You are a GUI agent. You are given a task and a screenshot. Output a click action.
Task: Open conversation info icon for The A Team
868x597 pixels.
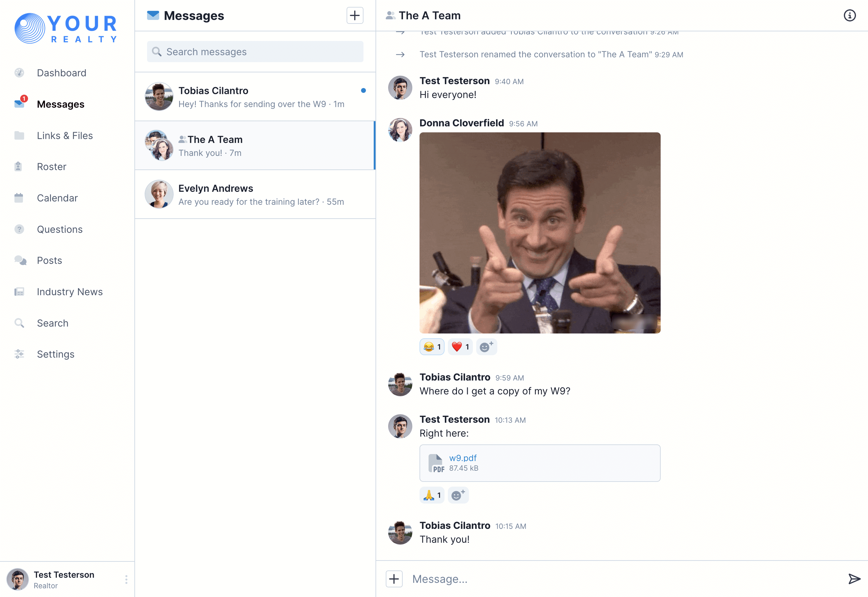[x=849, y=15]
